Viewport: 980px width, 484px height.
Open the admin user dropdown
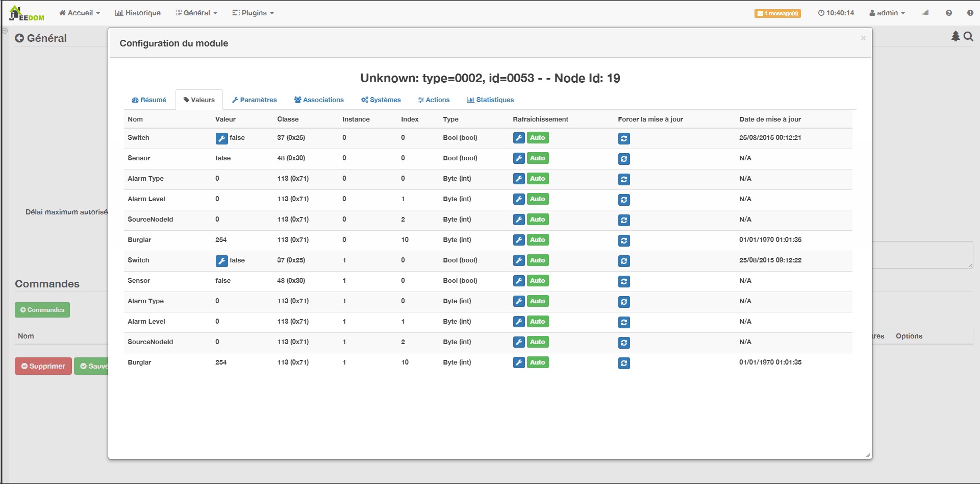[x=887, y=13]
